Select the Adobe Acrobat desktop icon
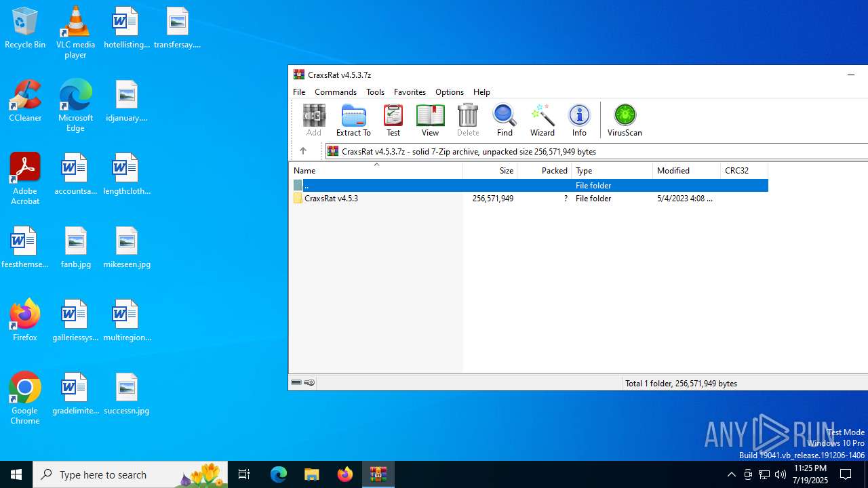Screen dimensions: 868x488 (25, 178)
